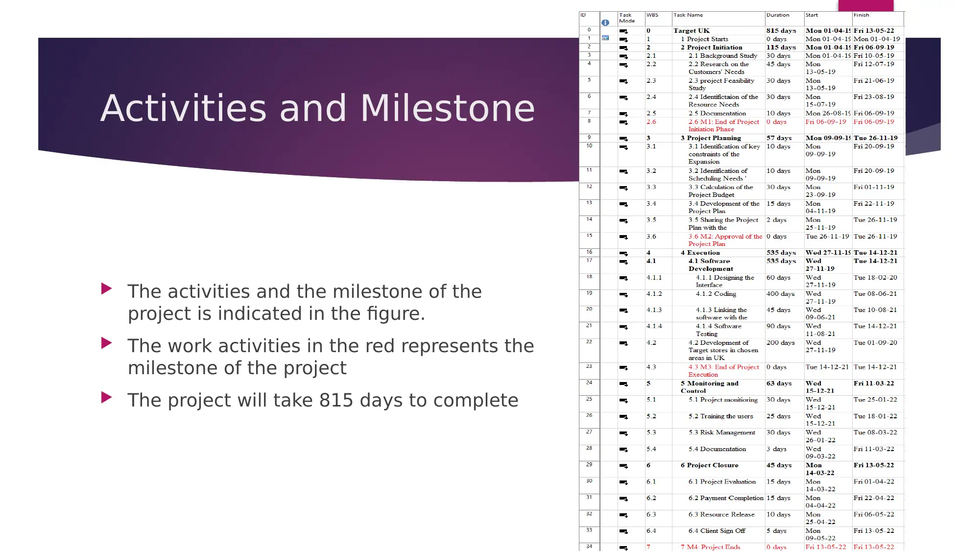The width and height of the screenshot is (980, 551).
Task: Click task mode icon for 2.3 project Feasibility Study
Action: tap(623, 81)
